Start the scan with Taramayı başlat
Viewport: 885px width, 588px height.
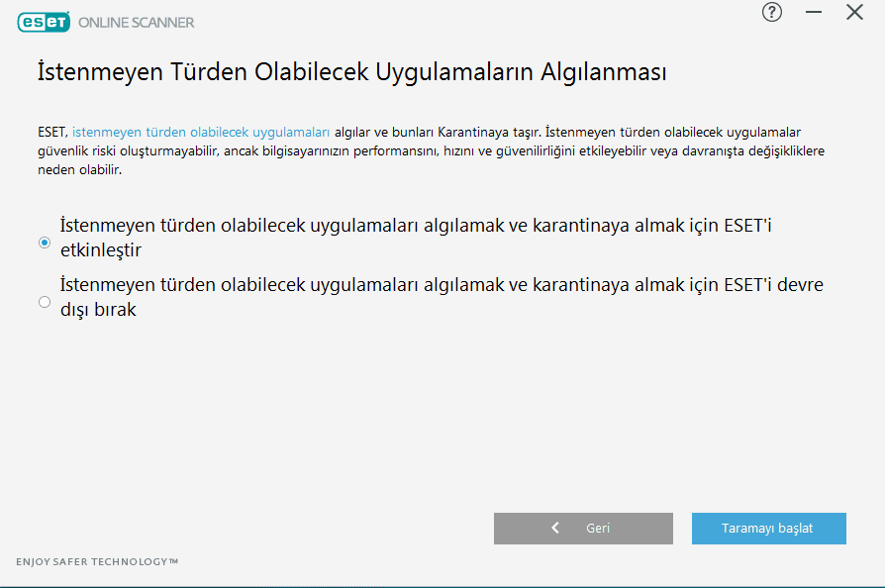point(768,529)
